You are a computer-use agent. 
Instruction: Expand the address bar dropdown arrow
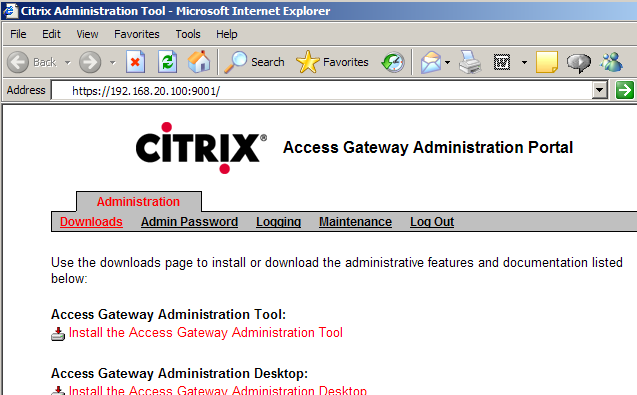(x=600, y=90)
